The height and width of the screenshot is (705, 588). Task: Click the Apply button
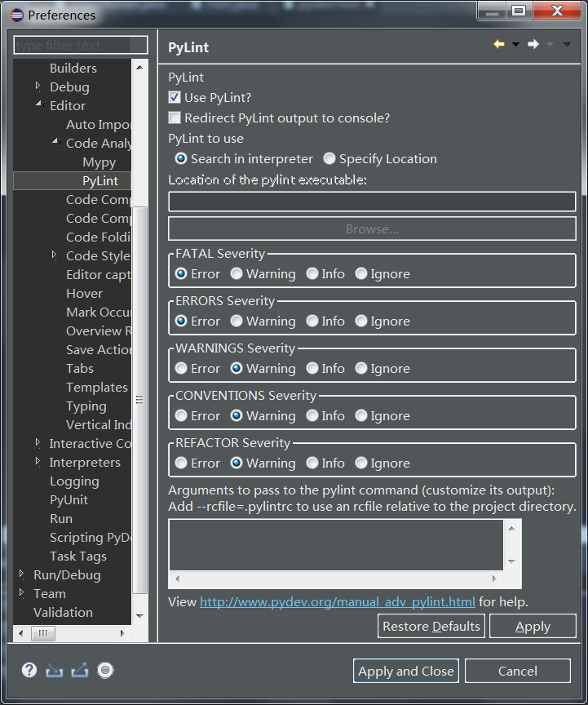pyautogui.click(x=533, y=626)
